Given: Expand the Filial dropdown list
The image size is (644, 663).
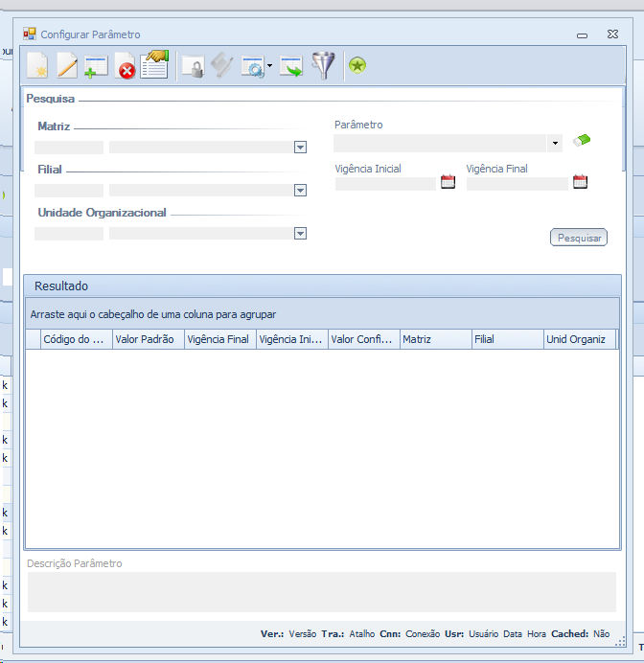Looking at the screenshot, I should (x=300, y=191).
